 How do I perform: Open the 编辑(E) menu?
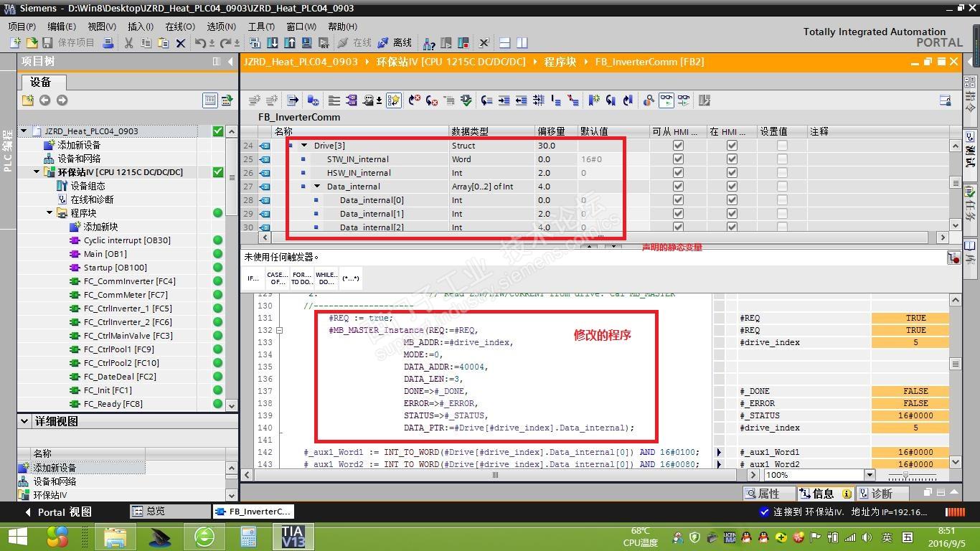62,27
